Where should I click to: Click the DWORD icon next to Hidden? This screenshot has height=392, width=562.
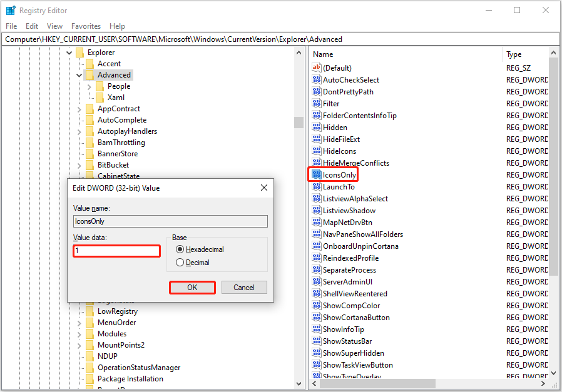(317, 127)
